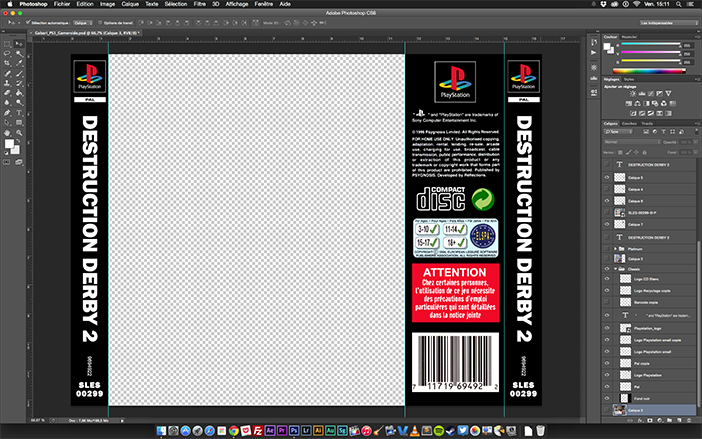This screenshot has height=439, width=702.
Task: Switch to the Styles tab
Action: pos(629,79)
